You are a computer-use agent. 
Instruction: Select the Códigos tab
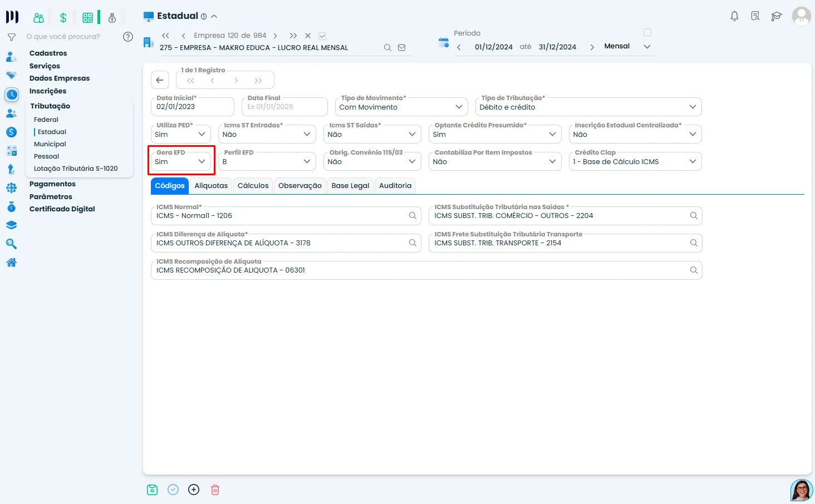(170, 186)
